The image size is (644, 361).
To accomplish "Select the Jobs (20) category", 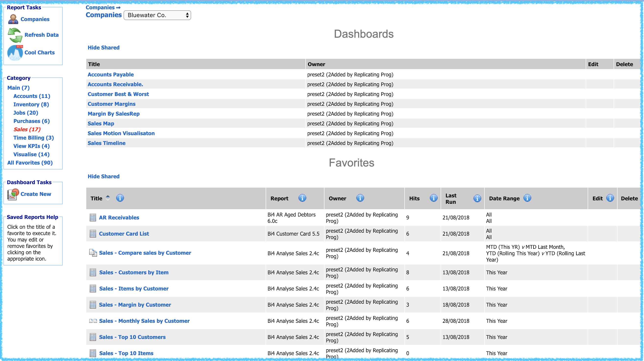I will 26,113.
